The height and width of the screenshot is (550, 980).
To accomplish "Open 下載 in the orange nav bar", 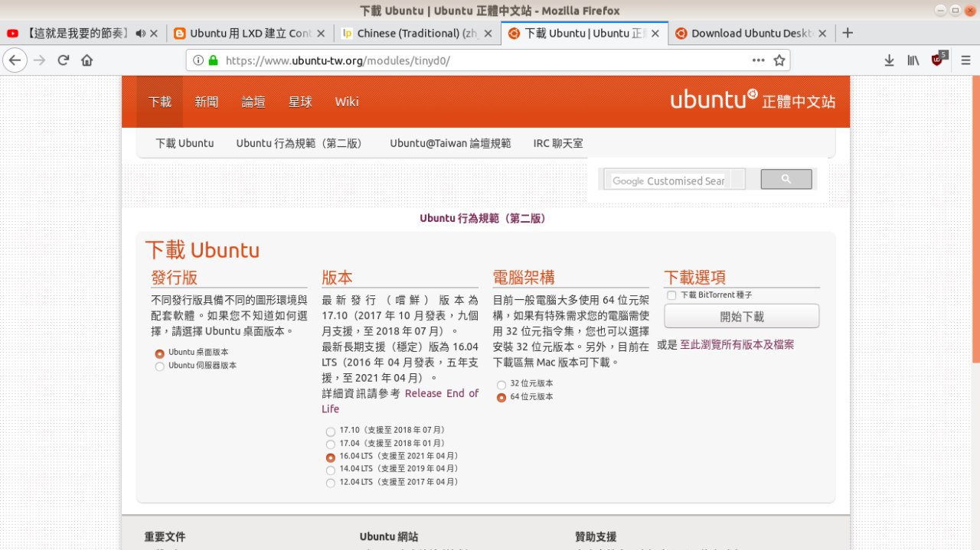I will pyautogui.click(x=160, y=102).
